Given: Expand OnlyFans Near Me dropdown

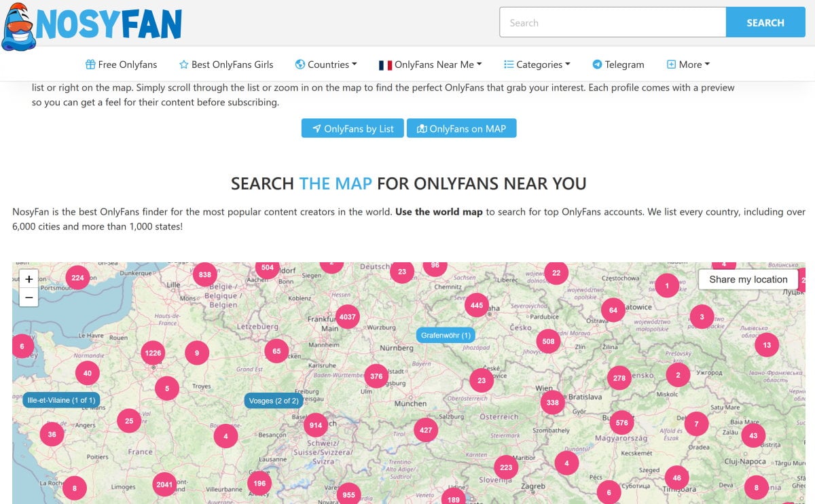Looking at the screenshot, I should [x=431, y=65].
